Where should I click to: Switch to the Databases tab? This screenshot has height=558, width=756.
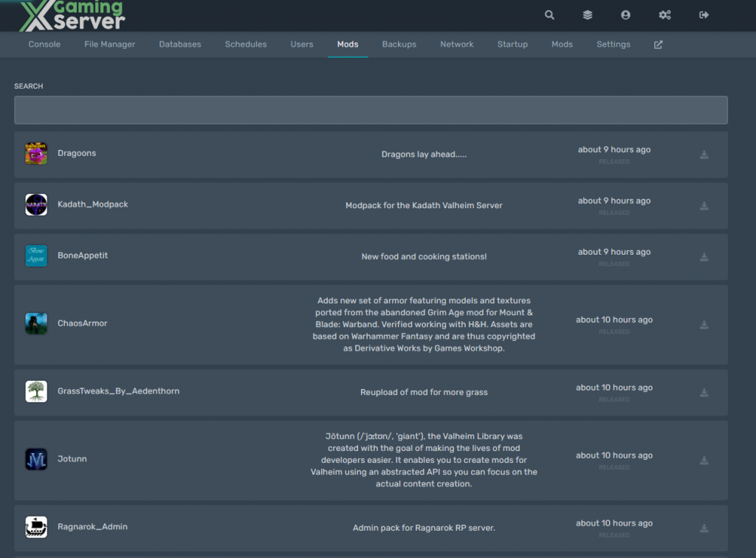[180, 44]
